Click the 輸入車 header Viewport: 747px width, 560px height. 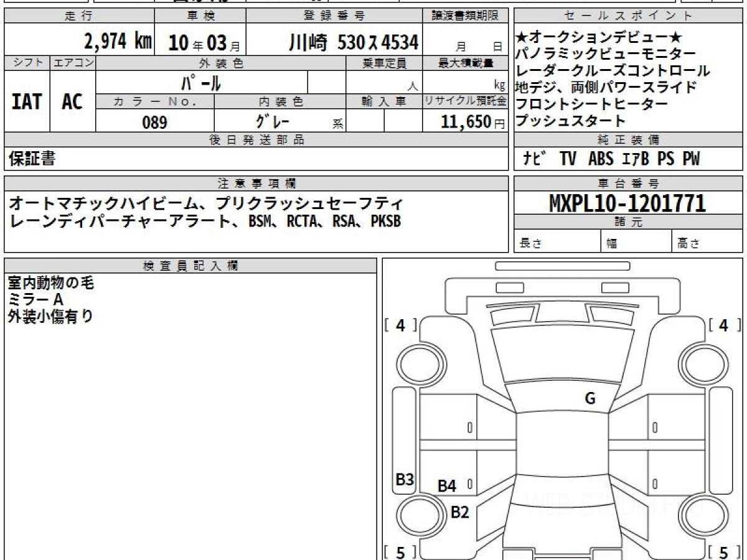pos(384,101)
